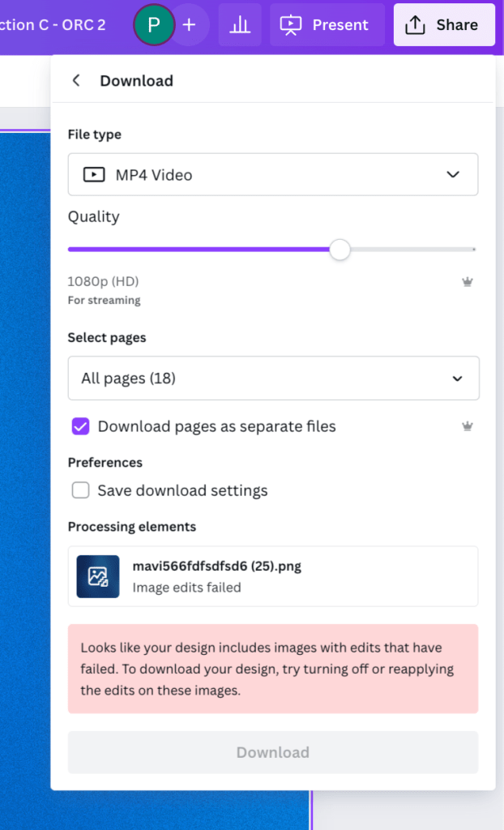The image size is (504, 830).
Task: Open the File type MP4 Video dropdown
Action: [x=273, y=175]
